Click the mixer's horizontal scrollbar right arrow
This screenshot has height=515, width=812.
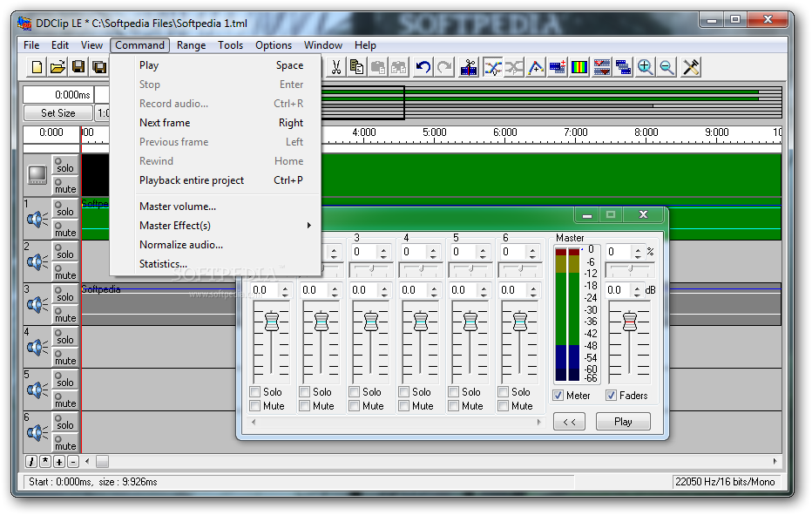(538, 423)
